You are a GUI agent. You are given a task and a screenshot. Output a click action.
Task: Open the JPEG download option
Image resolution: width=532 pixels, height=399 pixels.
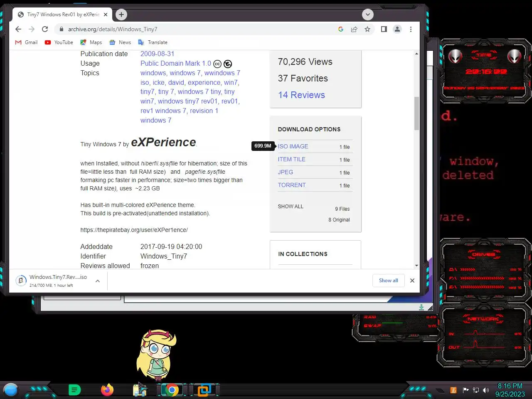point(286,172)
